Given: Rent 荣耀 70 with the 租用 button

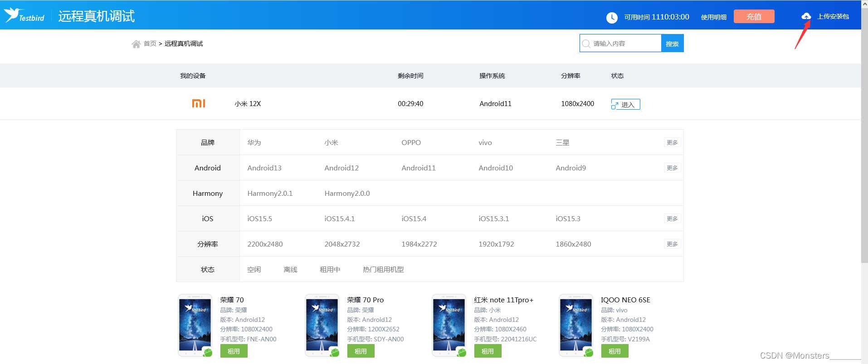Looking at the screenshot, I should [x=234, y=351].
